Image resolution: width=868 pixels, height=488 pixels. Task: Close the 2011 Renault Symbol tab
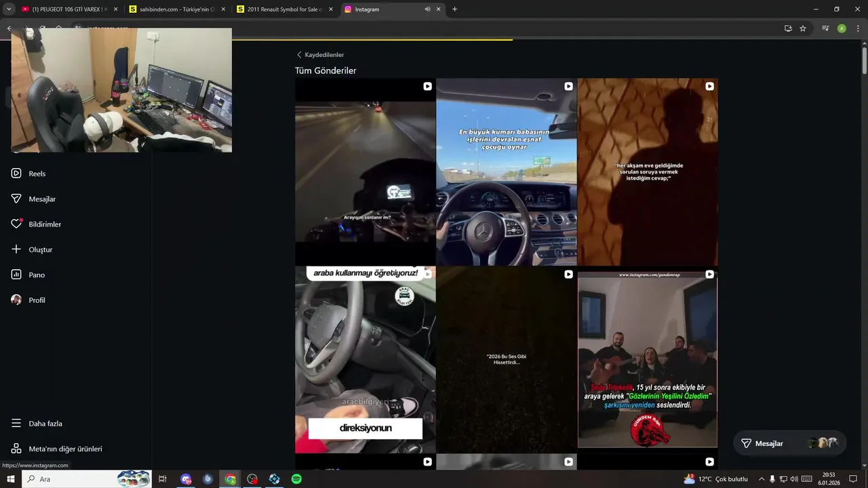(x=331, y=9)
